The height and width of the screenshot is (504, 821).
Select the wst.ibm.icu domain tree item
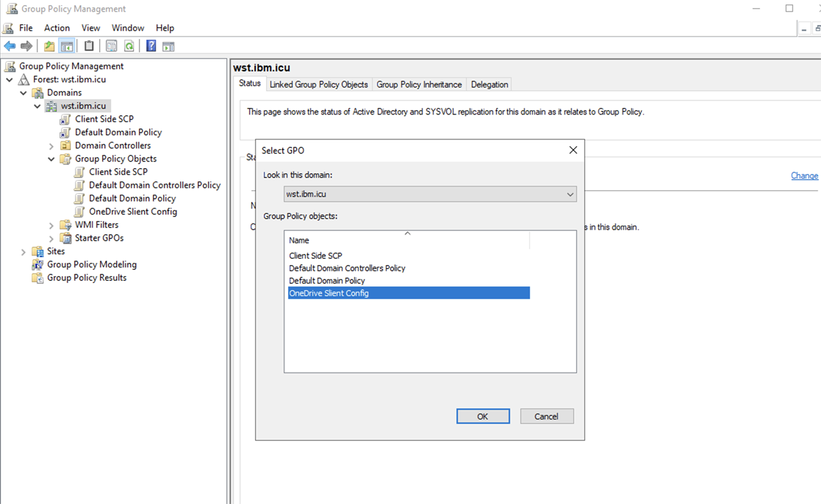point(83,106)
